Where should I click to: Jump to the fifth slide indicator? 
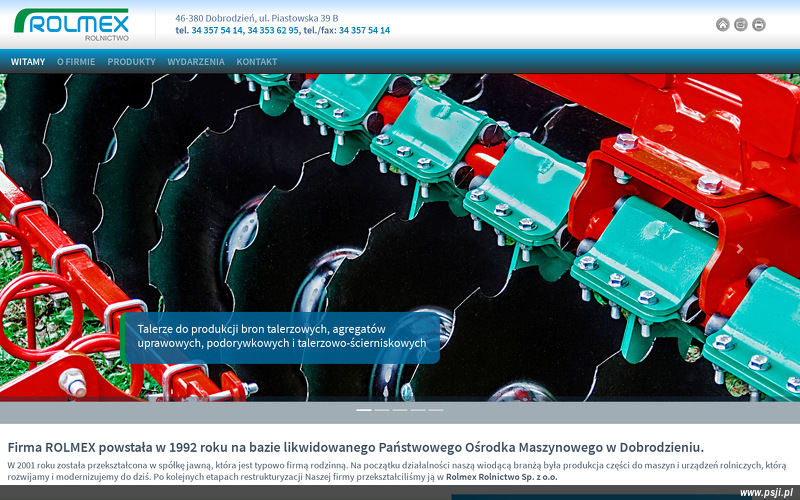click(x=436, y=410)
